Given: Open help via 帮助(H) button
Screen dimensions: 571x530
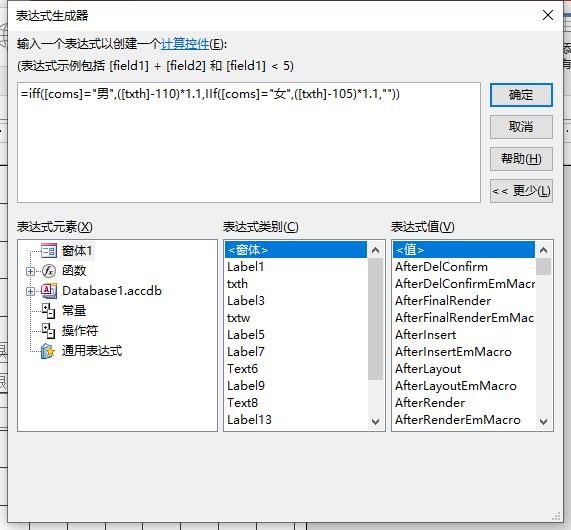Looking at the screenshot, I should tap(521, 159).
